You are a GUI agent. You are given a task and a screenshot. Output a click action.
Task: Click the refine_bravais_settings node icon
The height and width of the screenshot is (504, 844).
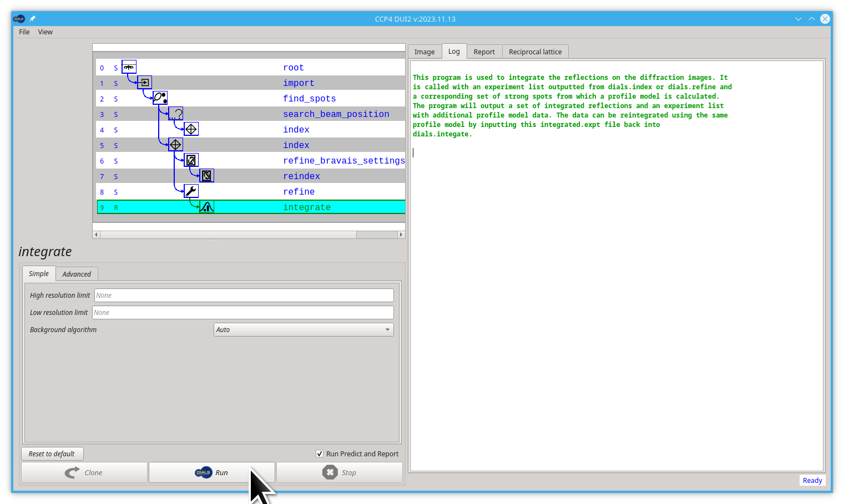click(191, 160)
